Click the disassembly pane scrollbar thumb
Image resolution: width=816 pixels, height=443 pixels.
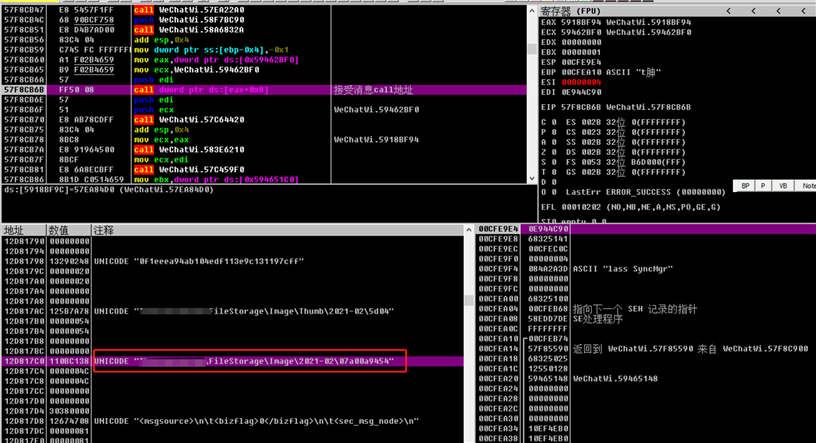click(532, 48)
